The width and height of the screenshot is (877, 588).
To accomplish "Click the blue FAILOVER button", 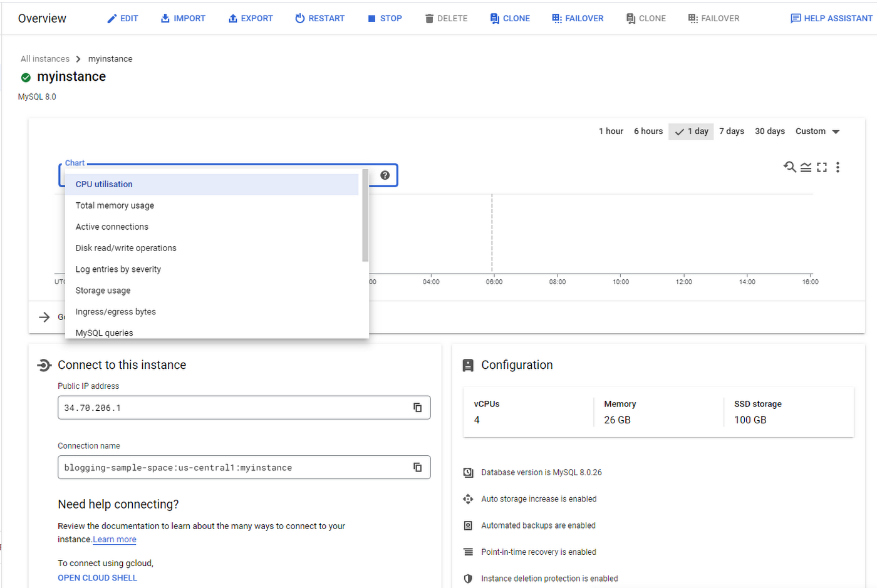I will coord(578,18).
